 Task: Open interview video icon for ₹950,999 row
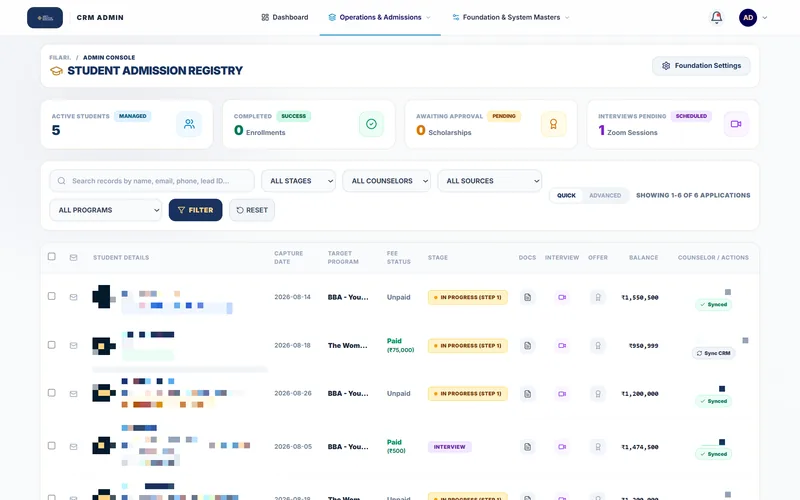[562, 345]
